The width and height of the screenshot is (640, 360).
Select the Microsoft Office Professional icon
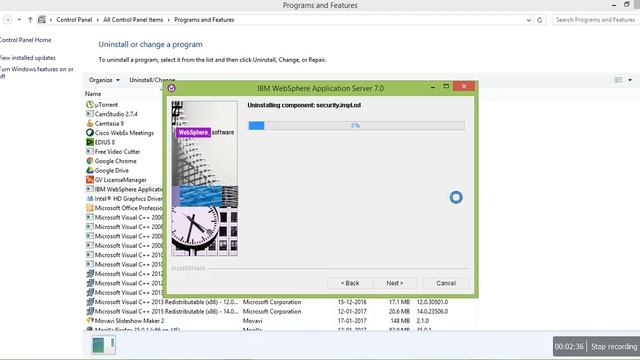[x=90, y=208]
